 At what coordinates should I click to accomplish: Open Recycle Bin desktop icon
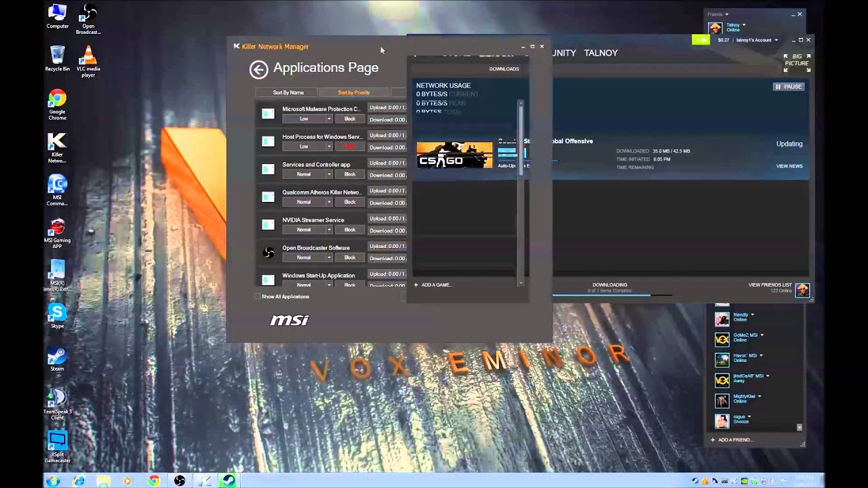[x=58, y=58]
